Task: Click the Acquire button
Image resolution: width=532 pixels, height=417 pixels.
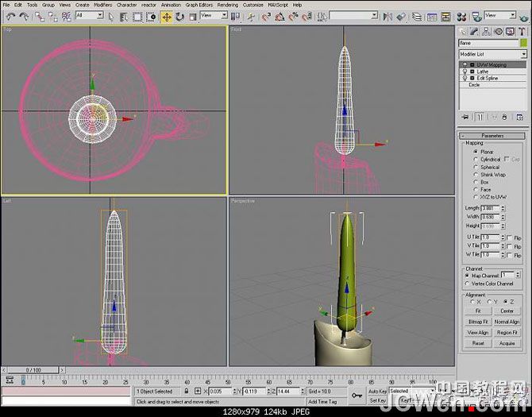Action: (x=507, y=343)
